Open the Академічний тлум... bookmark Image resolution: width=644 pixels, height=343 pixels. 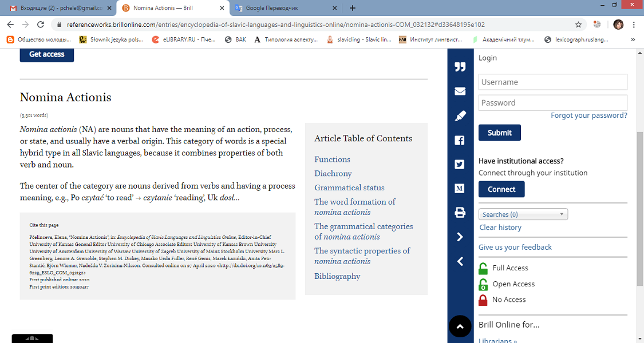tap(504, 40)
